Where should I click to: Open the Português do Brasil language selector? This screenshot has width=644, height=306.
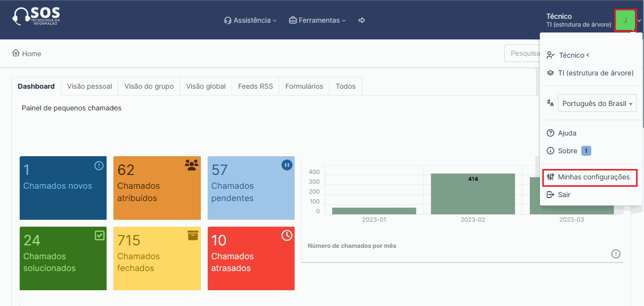pyautogui.click(x=597, y=103)
